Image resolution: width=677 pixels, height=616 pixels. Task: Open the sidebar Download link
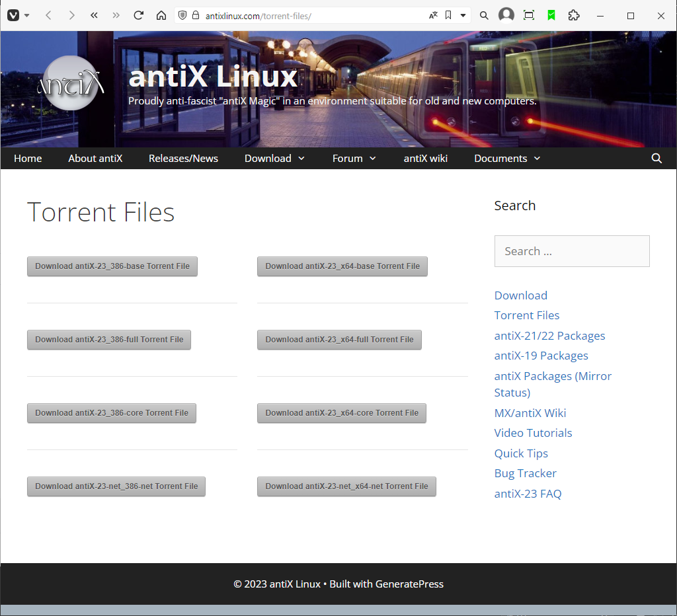tap(521, 295)
